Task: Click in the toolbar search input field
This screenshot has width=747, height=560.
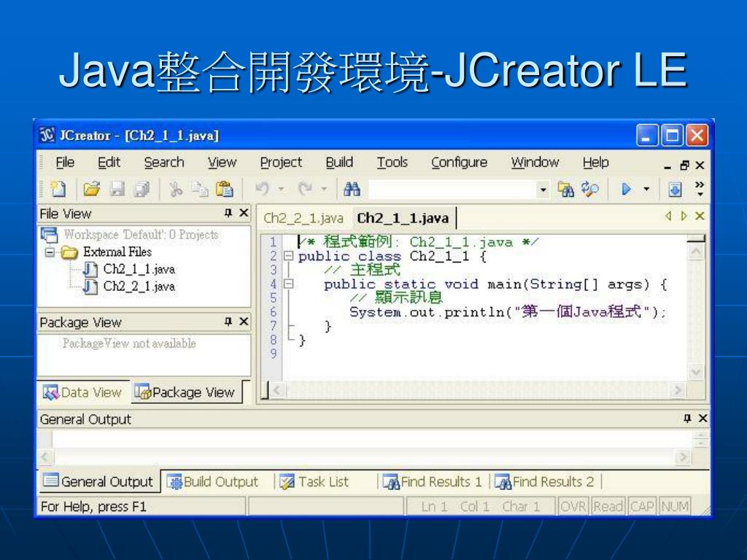Action: pos(452,190)
